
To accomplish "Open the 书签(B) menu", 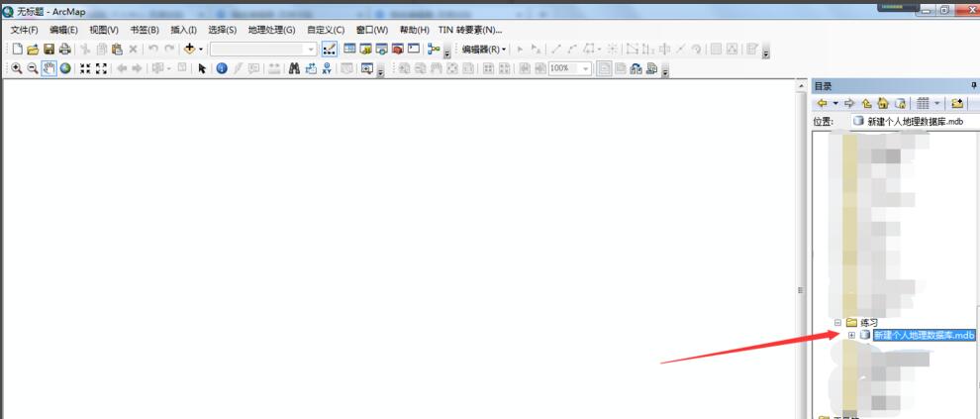I will 145,30.
